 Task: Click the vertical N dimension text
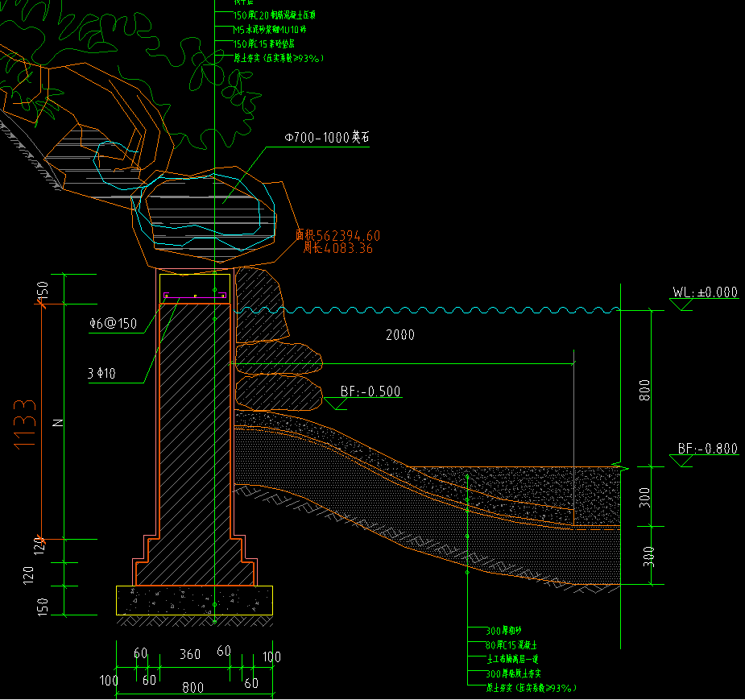point(57,422)
